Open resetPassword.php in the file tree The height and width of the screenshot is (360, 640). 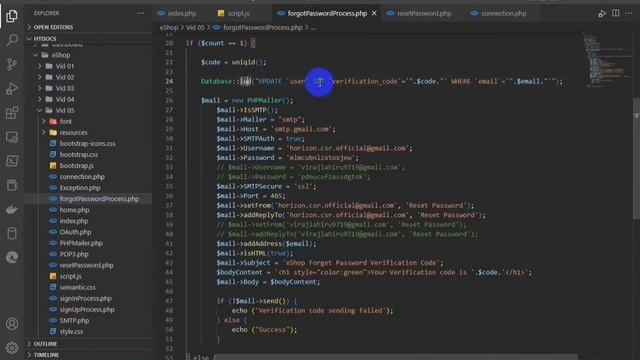pos(87,265)
